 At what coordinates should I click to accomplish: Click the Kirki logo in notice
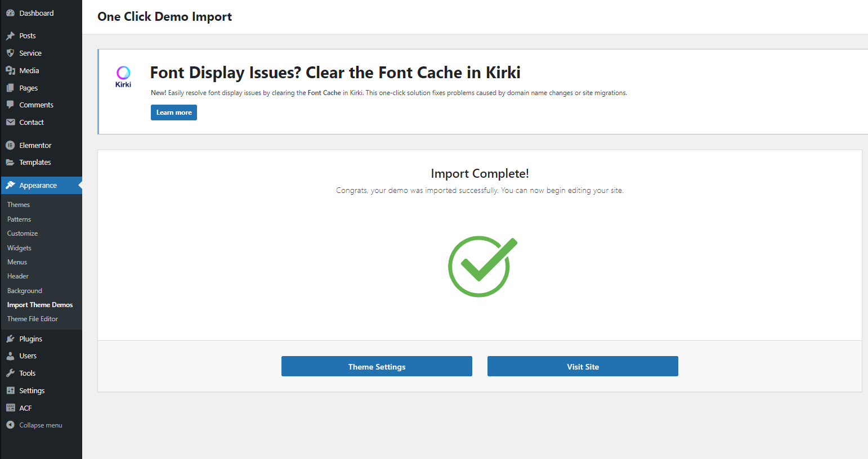click(x=123, y=76)
